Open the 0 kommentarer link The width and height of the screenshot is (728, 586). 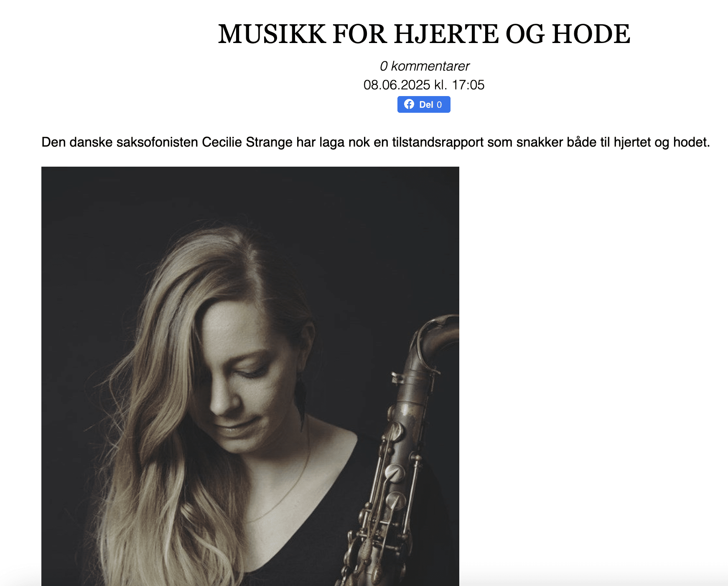(x=424, y=66)
